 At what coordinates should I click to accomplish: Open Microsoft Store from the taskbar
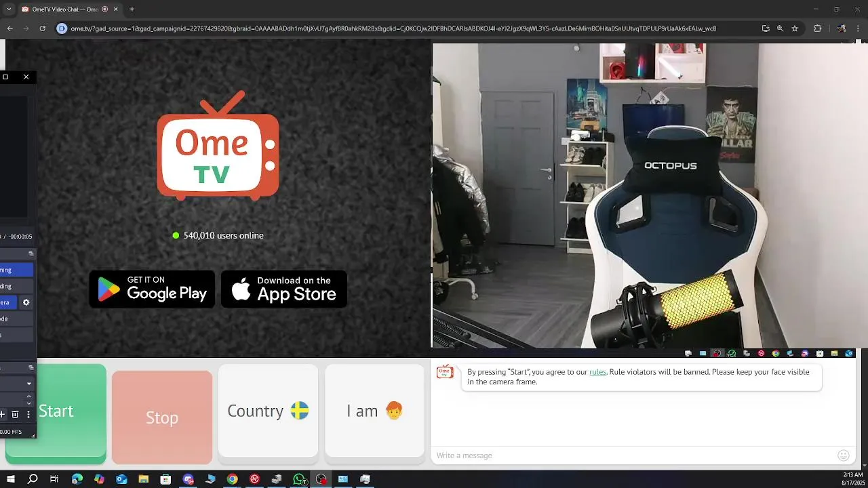coord(165,479)
